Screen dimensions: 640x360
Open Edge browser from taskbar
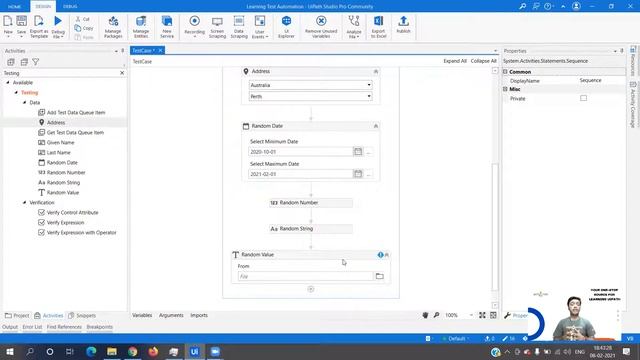click(91, 351)
